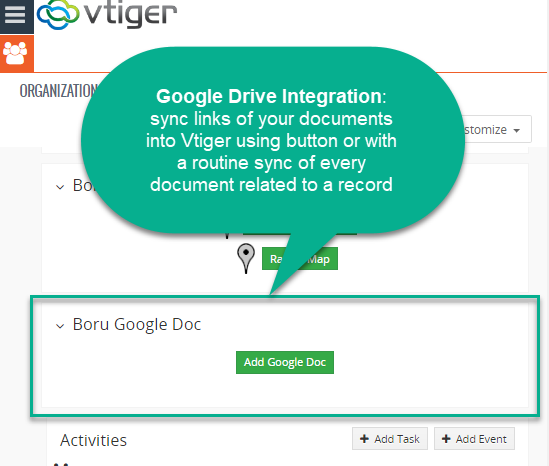Click the Vtiger cloud logo
This screenshot has width=549, height=466.
tap(58, 15)
